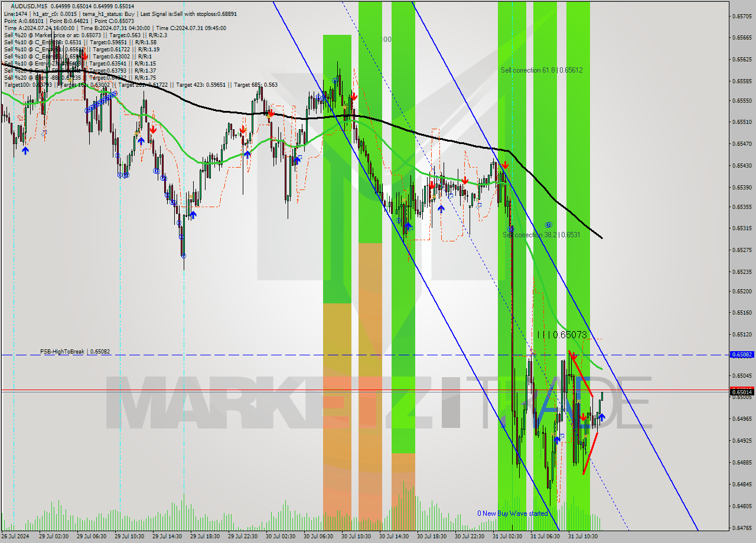Click the '30 Jul 02:30' time axis label
This screenshot has width=756, height=543.
(280, 537)
